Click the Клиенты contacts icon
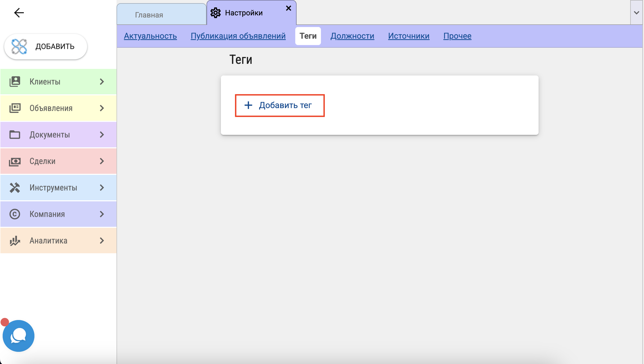This screenshot has width=644, height=364. (x=15, y=82)
